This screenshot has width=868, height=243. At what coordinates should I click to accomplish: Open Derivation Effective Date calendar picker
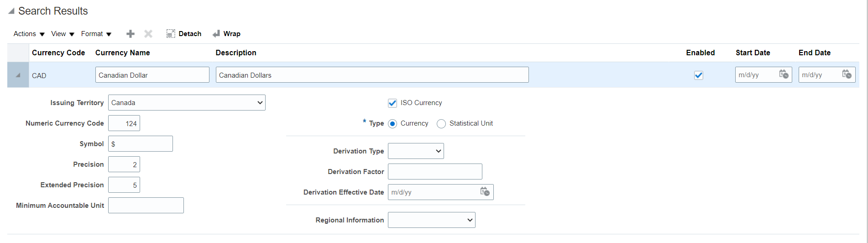[485, 192]
